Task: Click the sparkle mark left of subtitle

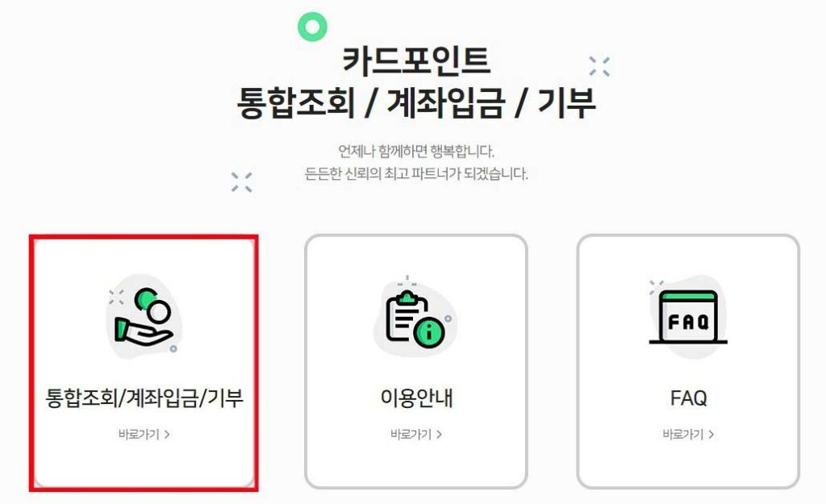Action: (242, 182)
